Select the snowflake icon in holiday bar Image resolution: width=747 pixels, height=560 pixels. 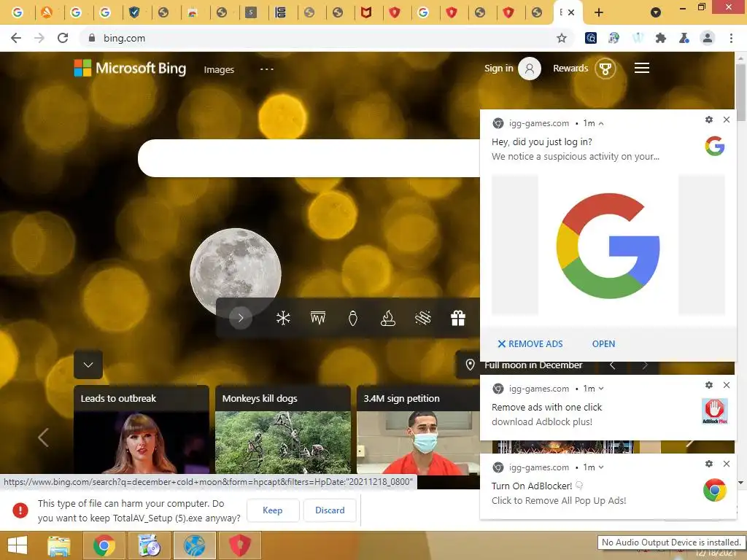(283, 318)
